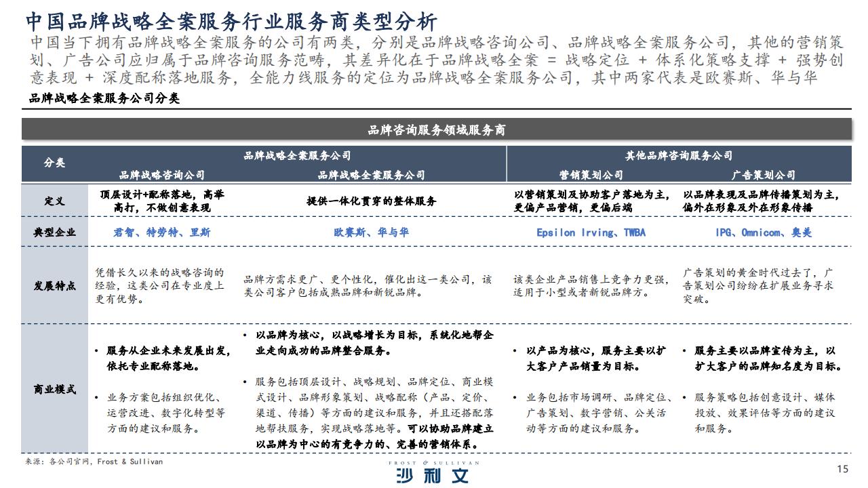The height and width of the screenshot is (488, 868).
Task: Click the bullet starting 服务主要以品牌宣传为主
Action: (x=763, y=359)
